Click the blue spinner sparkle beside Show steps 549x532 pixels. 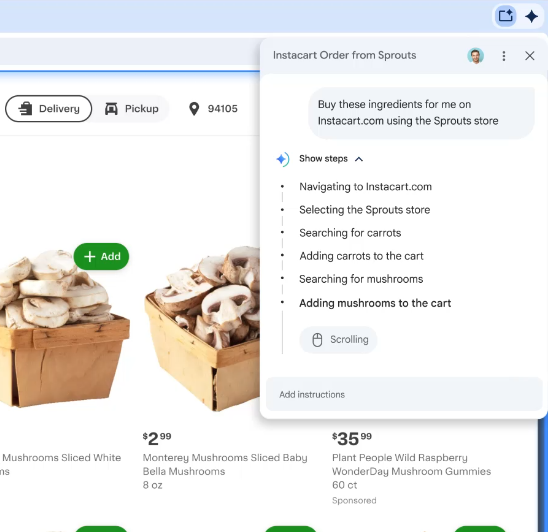[283, 159]
